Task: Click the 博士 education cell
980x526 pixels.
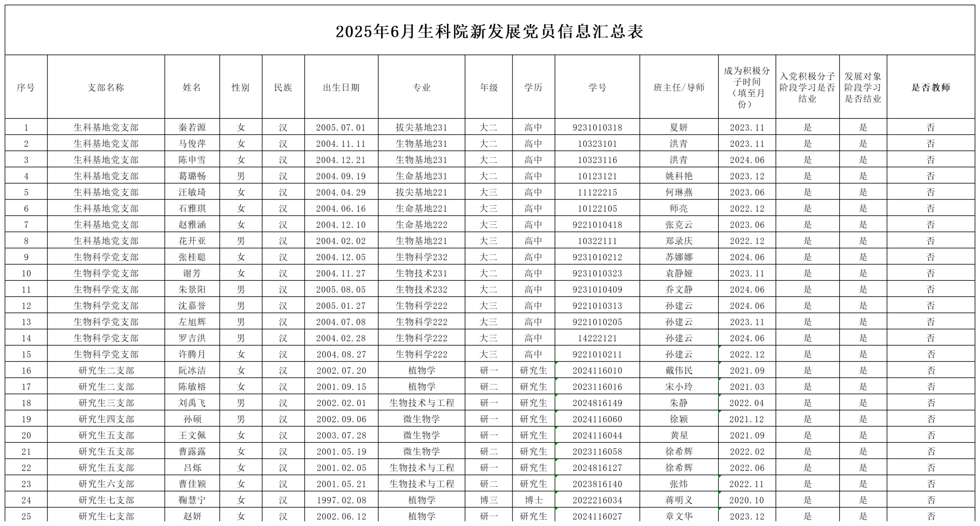Action: point(533,500)
